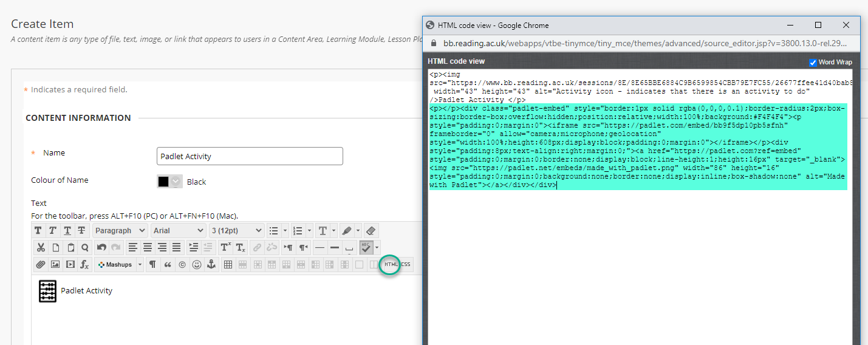Viewport: 868px width, 345px height.
Task: Apply underline formatting to the text
Action: click(67, 231)
